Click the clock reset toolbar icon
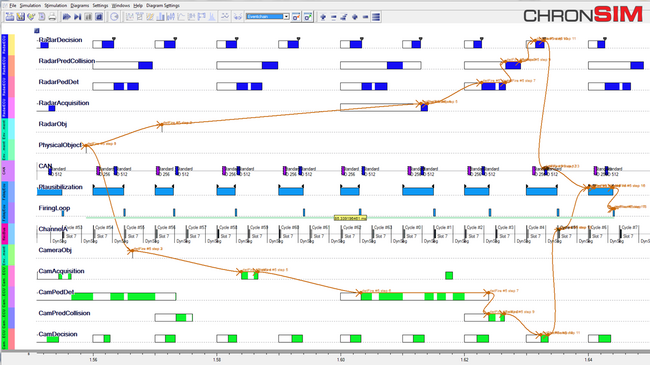 pyautogui.click(x=114, y=17)
